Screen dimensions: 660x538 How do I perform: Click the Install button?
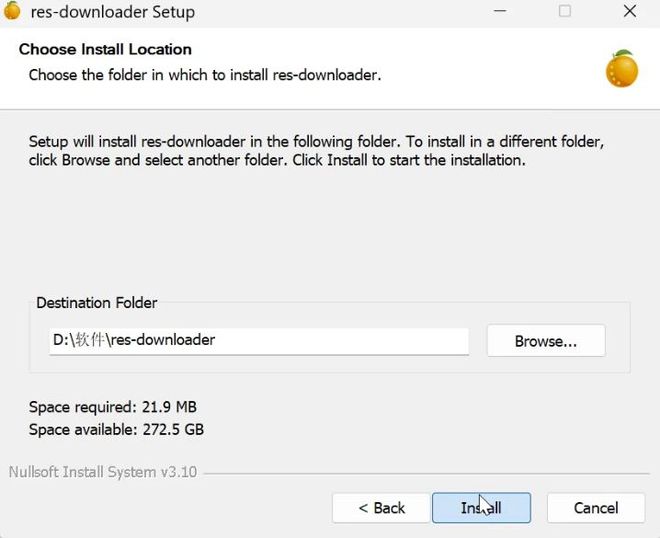(x=481, y=508)
